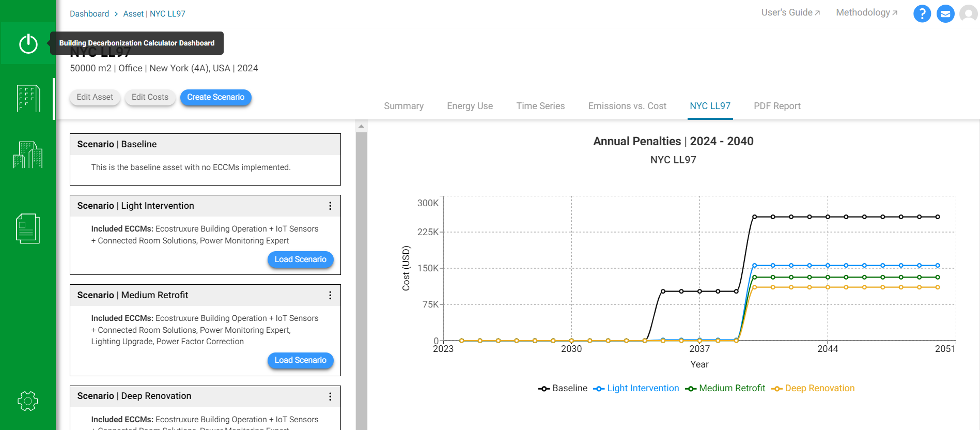Open the documents report sidebar icon
The height and width of the screenshot is (430, 980).
[x=28, y=228]
